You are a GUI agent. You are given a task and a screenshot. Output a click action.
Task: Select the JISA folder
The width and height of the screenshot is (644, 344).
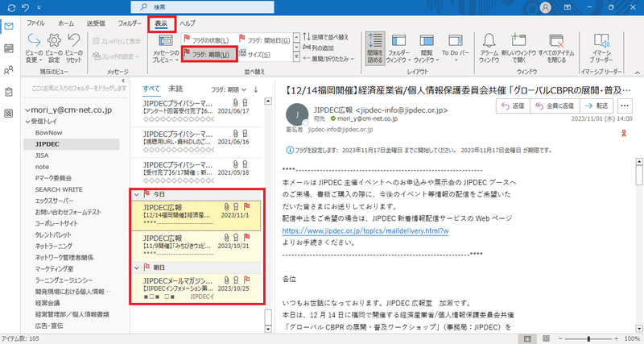point(42,155)
